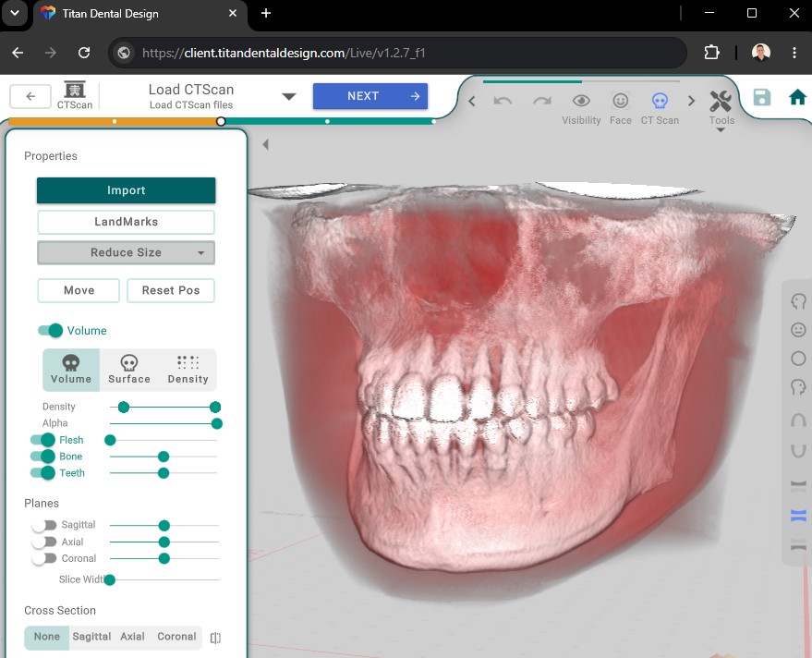The image size is (812, 658).
Task: Click the Reset Pos button
Action: click(171, 291)
